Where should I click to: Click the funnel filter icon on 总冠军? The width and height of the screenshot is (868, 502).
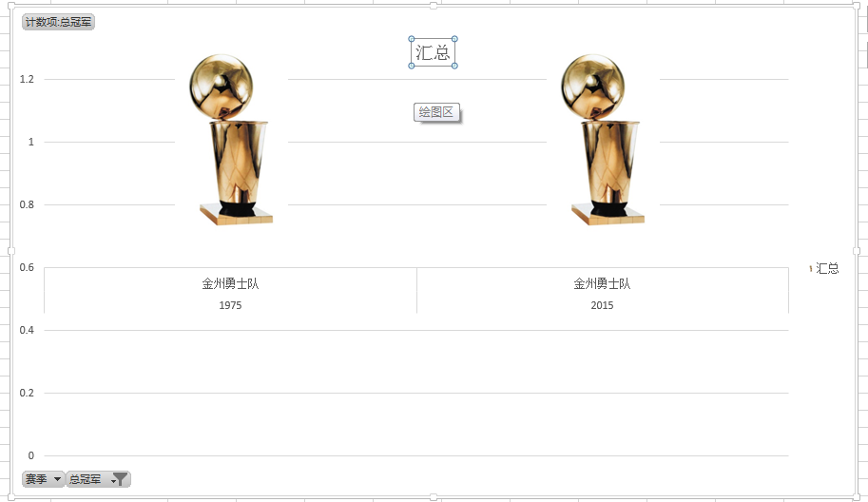[x=119, y=479]
